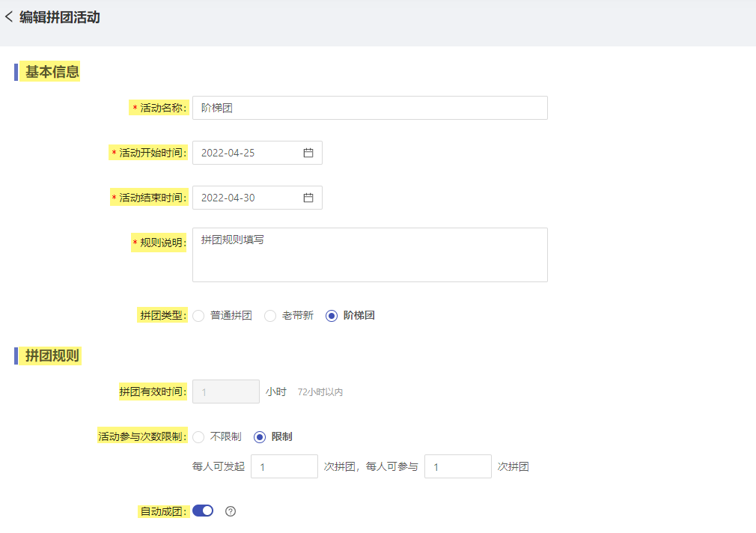756x533 pixels.
Task: Select 阶梯团 radio option
Action: point(332,316)
